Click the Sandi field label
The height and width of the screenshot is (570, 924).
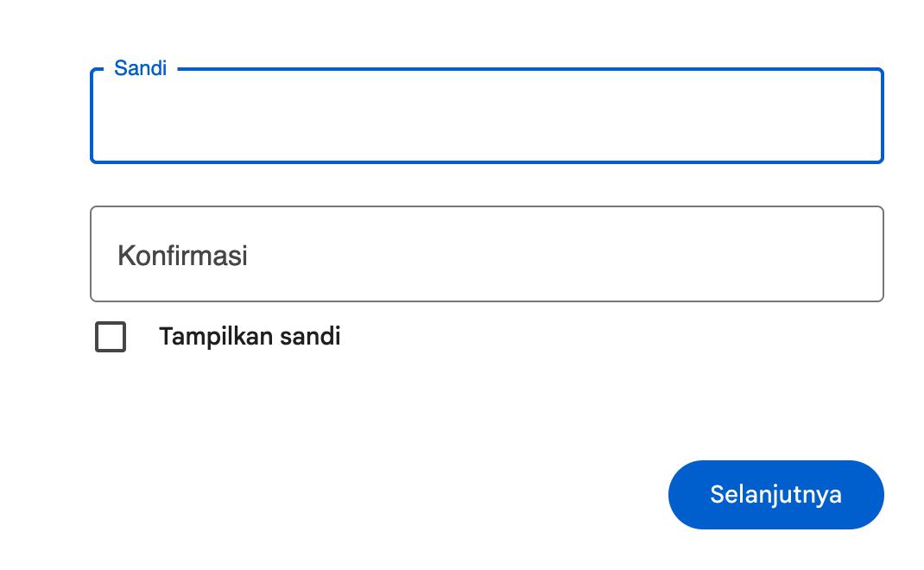click(141, 68)
